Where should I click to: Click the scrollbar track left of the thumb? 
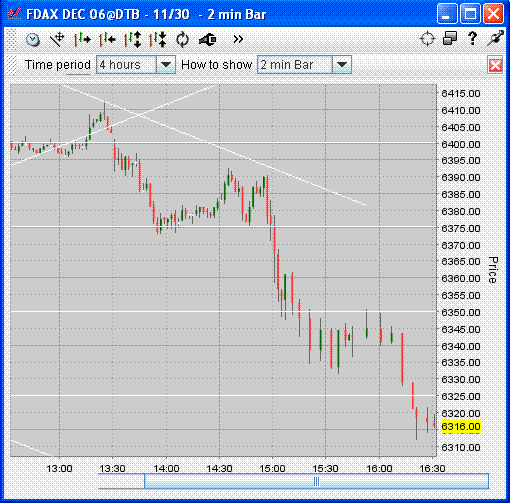click(x=121, y=481)
